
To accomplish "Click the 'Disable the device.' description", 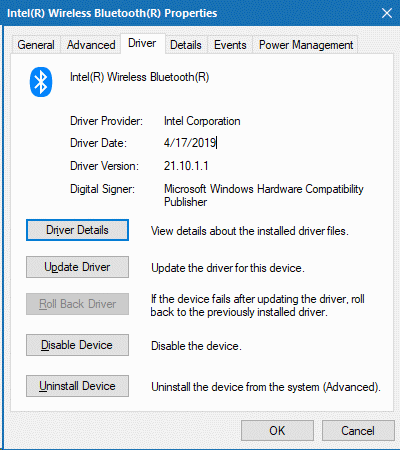I will click(196, 346).
